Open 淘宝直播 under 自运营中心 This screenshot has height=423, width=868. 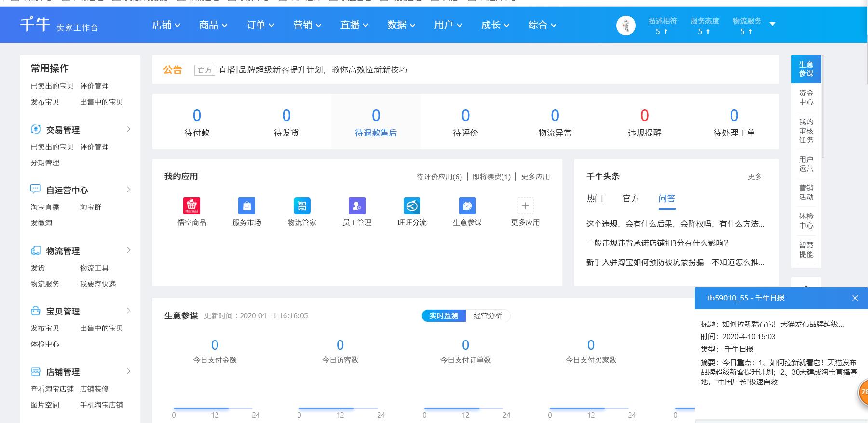click(x=45, y=207)
